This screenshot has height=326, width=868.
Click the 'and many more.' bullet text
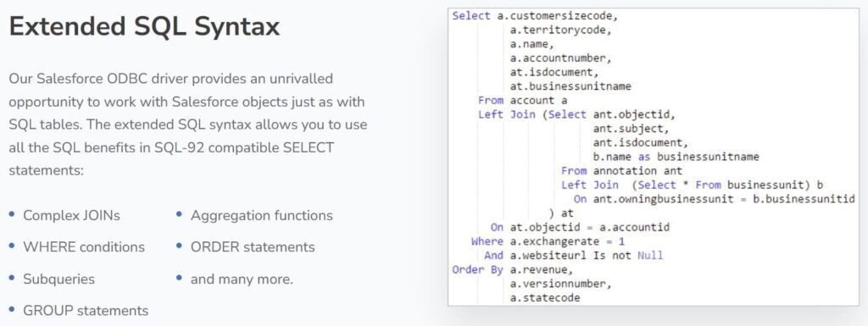(x=242, y=279)
